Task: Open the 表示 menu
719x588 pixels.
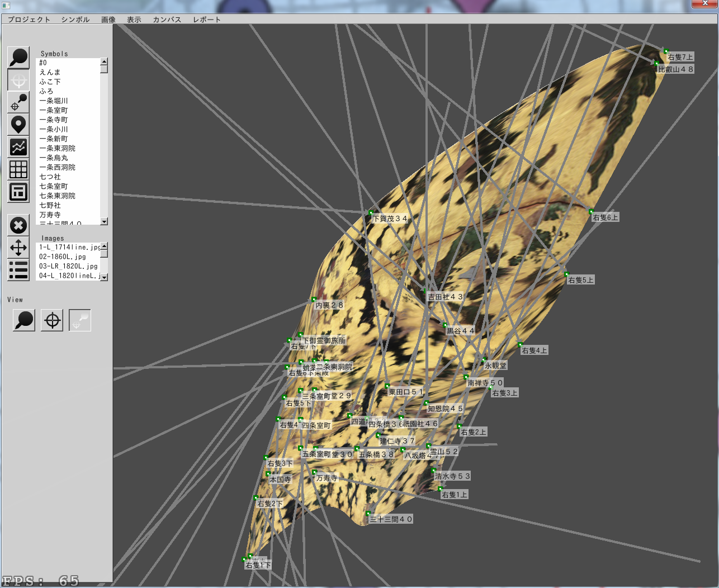Action: pyautogui.click(x=134, y=20)
